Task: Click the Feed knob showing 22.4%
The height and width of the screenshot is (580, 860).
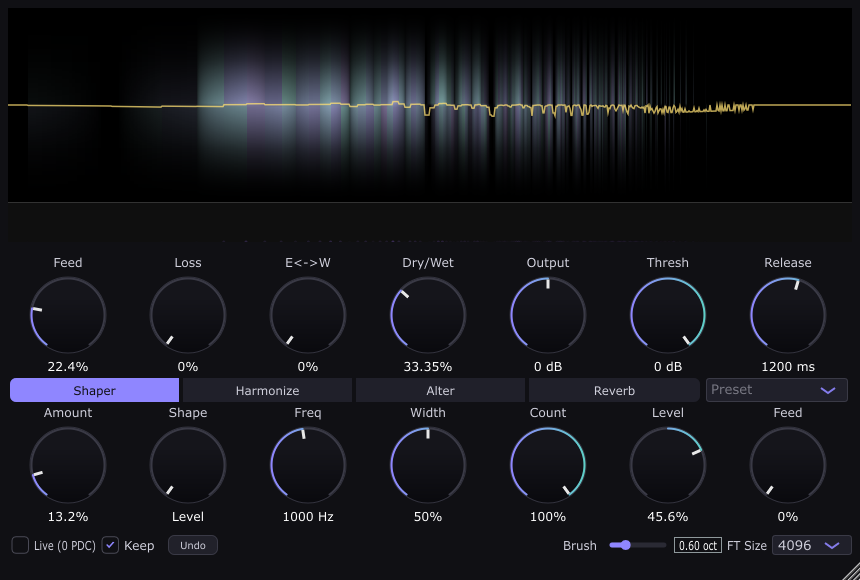Action: [68, 315]
